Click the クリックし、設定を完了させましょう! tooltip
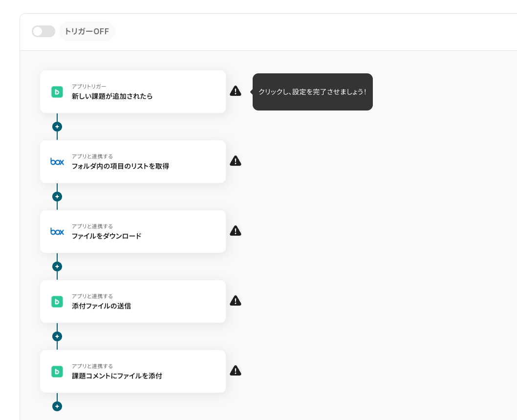Viewport: 517px width, 420px height. pos(313,92)
